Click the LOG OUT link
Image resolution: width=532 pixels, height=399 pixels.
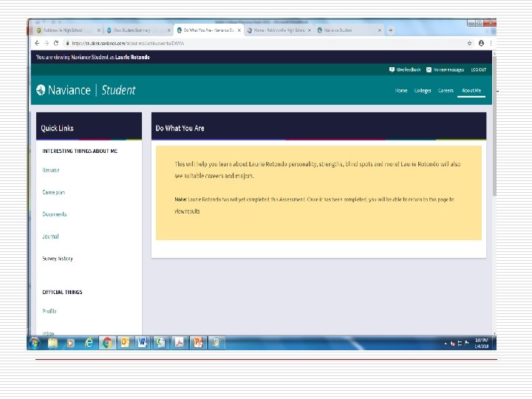pos(478,69)
